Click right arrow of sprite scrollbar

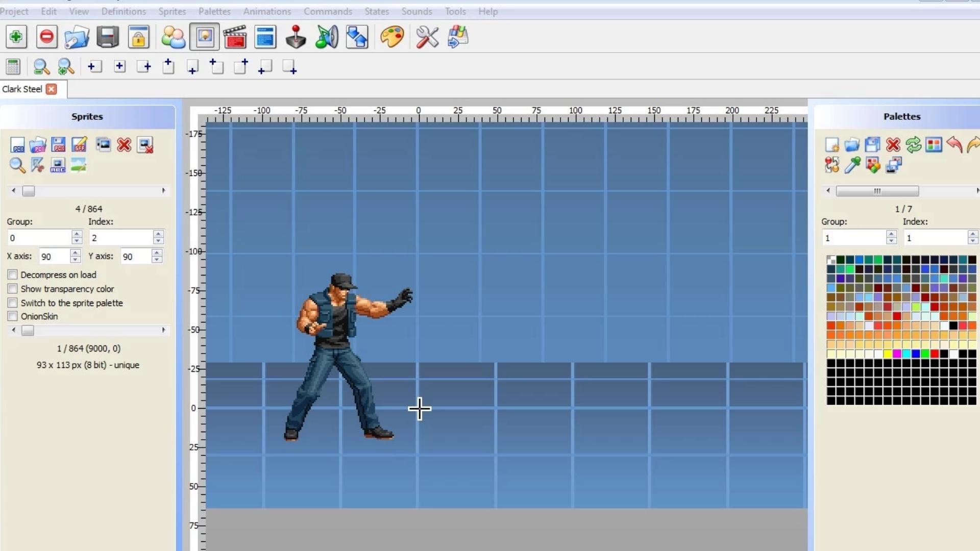point(163,191)
